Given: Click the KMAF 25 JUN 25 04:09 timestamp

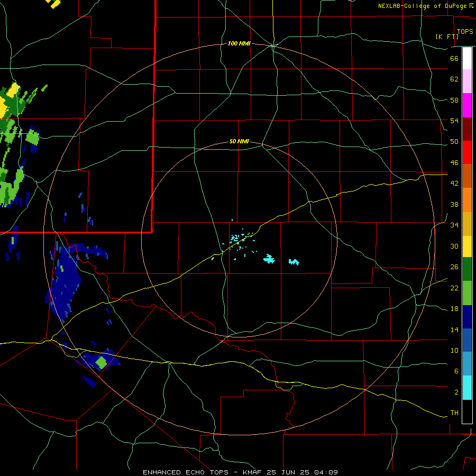Looking at the screenshot, I should [290, 472].
